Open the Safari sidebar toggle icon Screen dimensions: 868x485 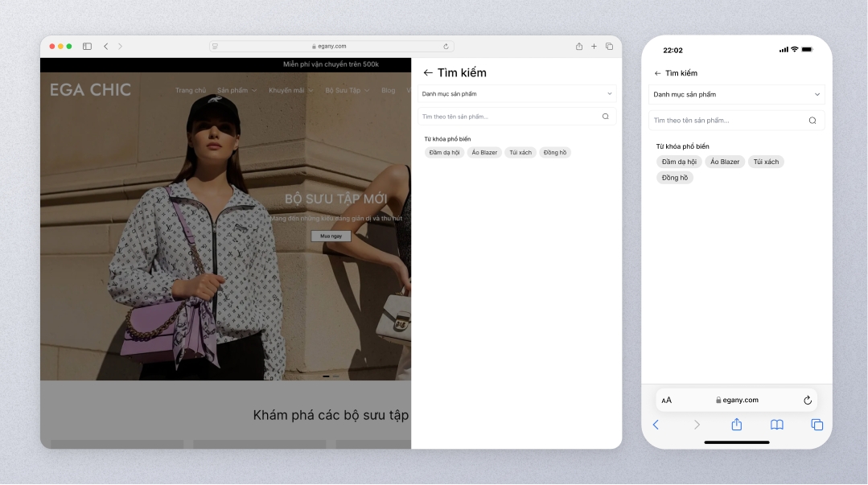tap(87, 47)
